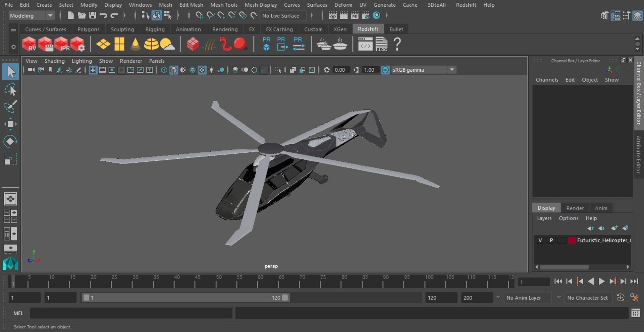This screenshot has width=644, height=332.
Task: Select the Rotate tool
Action: (x=10, y=141)
